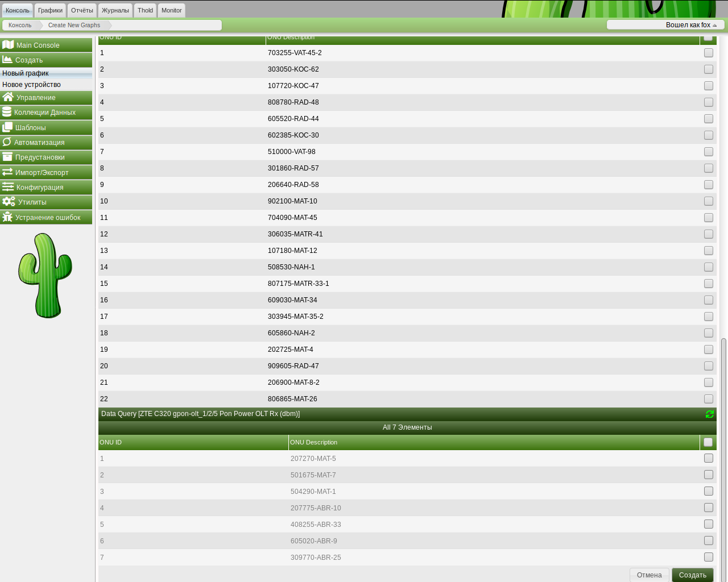Viewport: 728px width, 582px height.
Task: Select checkbox for 309770-ABR-25
Action: 708,556
